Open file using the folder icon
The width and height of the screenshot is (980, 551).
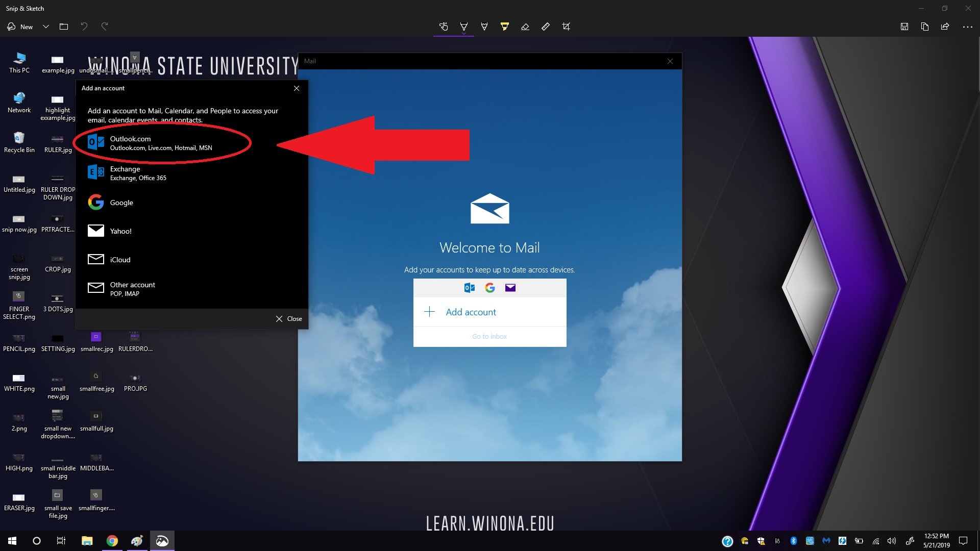pyautogui.click(x=64, y=27)
